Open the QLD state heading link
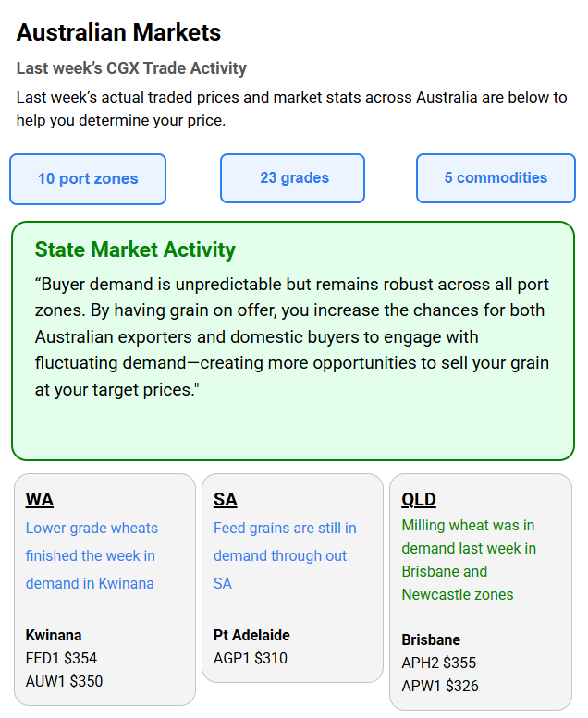The height and width of the screenshot is (718, 588). 419,500
